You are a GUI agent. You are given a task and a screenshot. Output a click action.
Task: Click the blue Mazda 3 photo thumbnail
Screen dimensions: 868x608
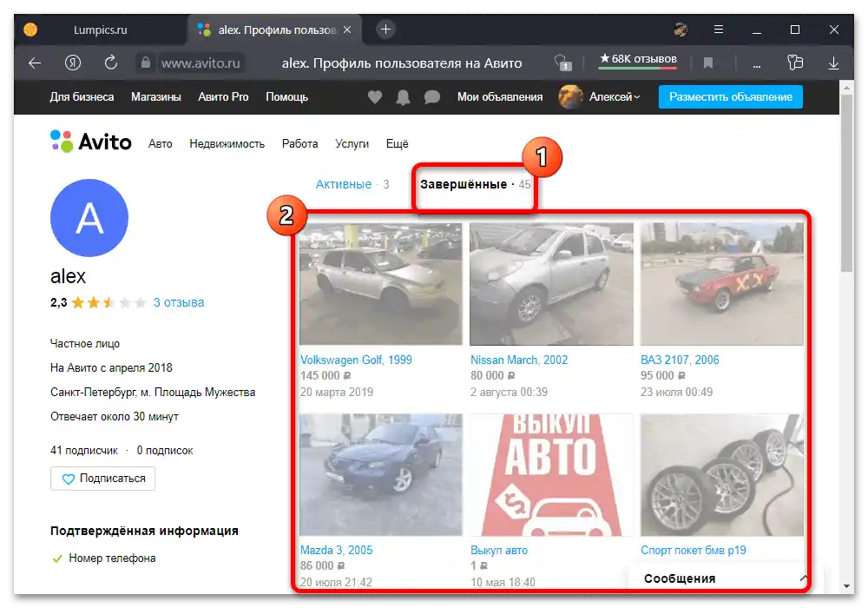381,474
